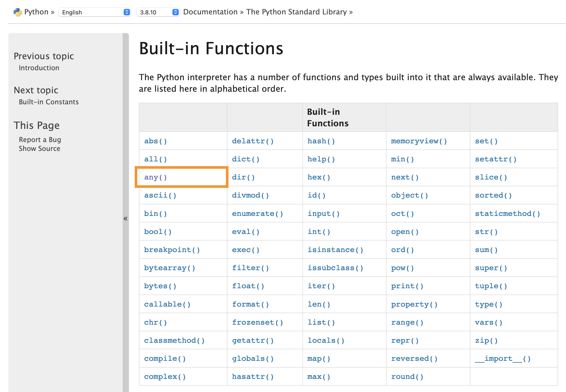Image resolution: width=566 pixels, height=392 pixels.
Task: Open the hash() function link
Action: [x=321, y=141]
